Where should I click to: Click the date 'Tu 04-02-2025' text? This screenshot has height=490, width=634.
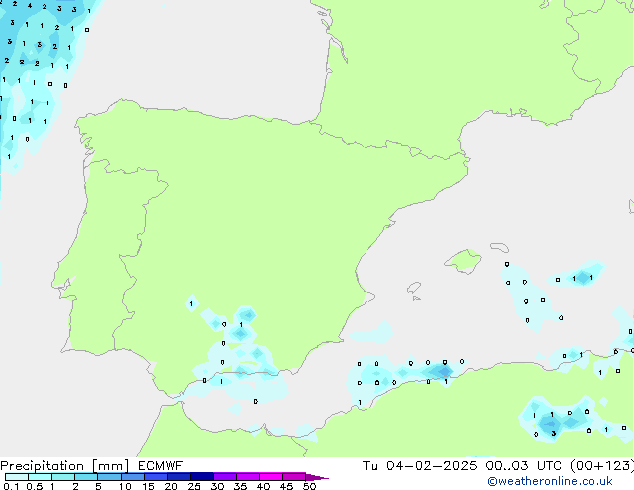pos(420,466)
